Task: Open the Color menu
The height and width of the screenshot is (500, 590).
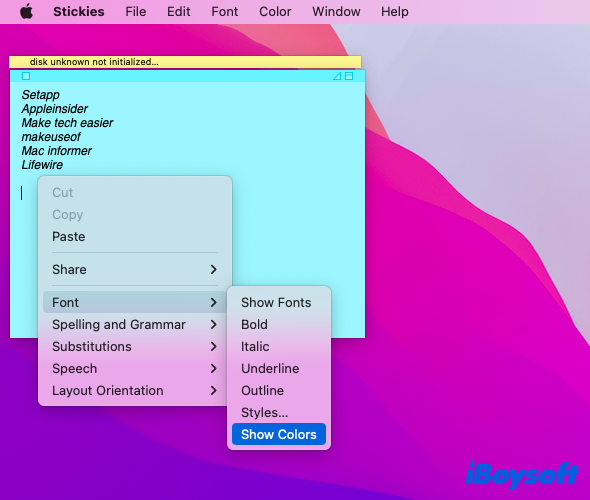Action: (275, 12)
